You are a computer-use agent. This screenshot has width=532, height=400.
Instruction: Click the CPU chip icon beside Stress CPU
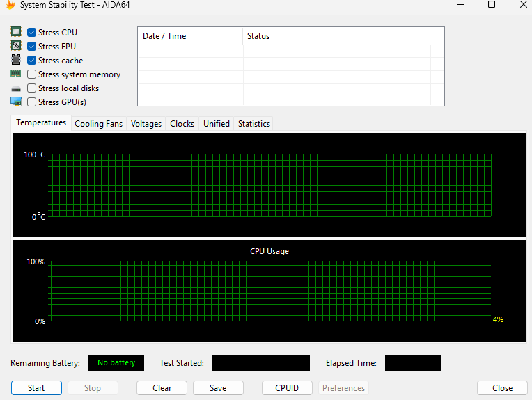pyautogui.click(x=16, y=31)
